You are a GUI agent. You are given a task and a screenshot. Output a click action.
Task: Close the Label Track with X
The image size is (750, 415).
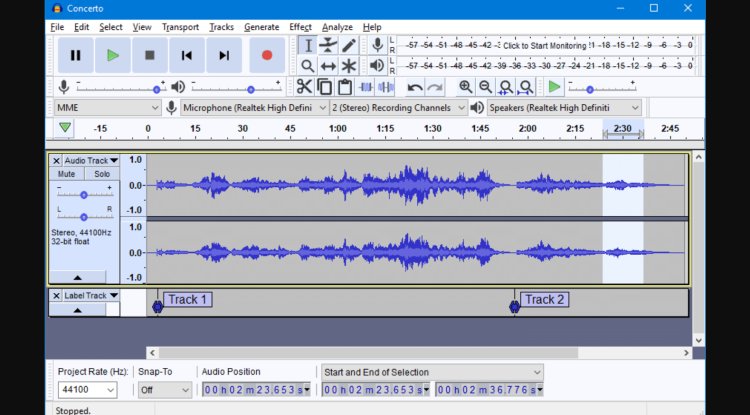(x=56, y=296)
